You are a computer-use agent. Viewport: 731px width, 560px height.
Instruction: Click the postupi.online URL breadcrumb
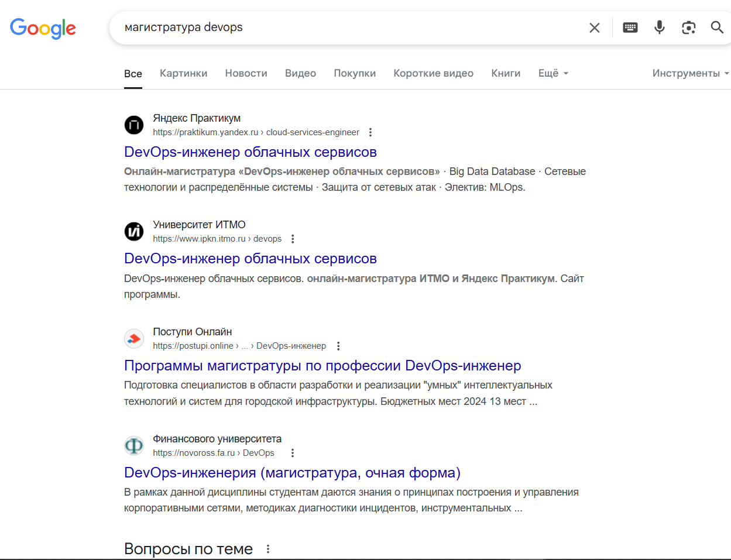239,346
